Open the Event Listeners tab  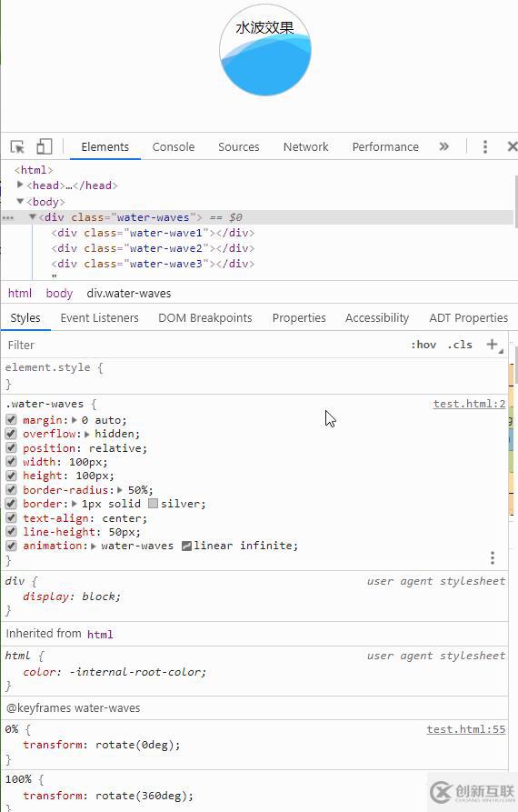tap(99, 318)
